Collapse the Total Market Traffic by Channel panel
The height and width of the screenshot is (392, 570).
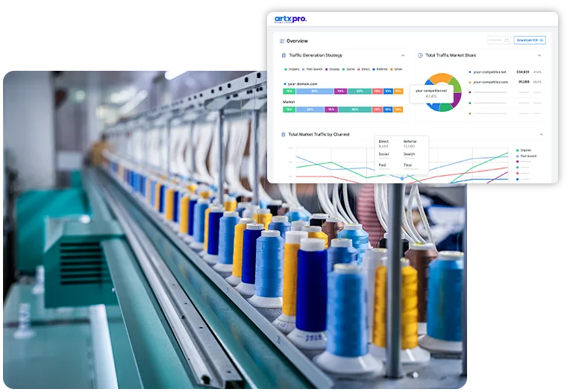[x=540, y=135]
